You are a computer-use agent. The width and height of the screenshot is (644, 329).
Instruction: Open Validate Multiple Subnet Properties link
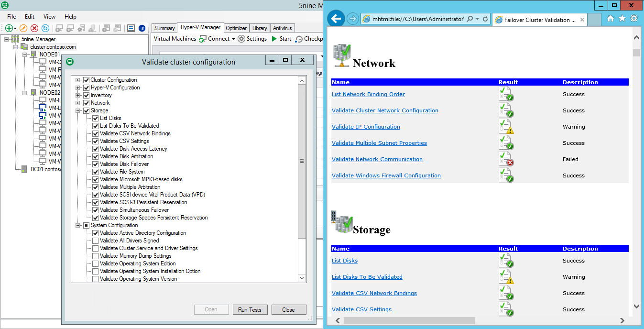point(379,143)
